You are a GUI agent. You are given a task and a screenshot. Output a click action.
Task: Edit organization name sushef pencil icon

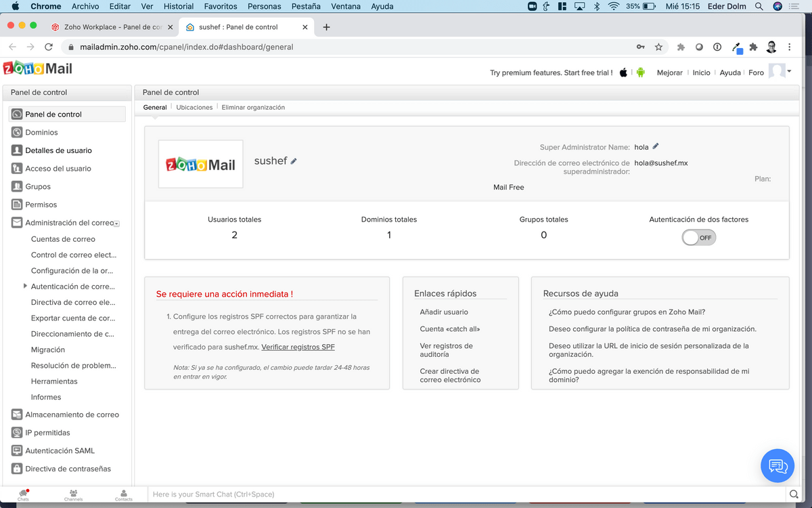pyautogui.click(x=294, y=161)
